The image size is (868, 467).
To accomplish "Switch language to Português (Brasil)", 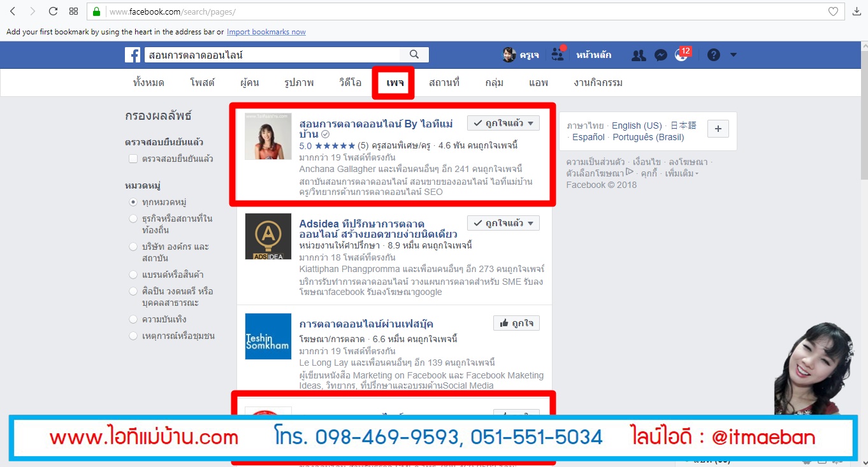I will click(x=648, y=137).
